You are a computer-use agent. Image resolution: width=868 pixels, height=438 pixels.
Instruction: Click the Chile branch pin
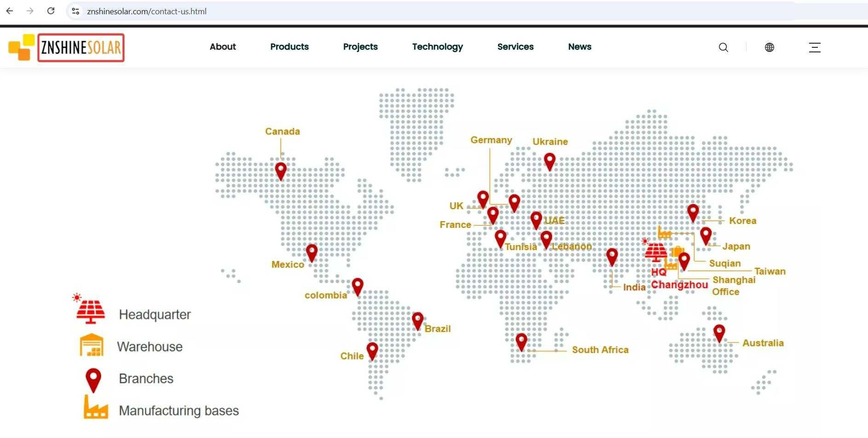[x=372, y=351]
